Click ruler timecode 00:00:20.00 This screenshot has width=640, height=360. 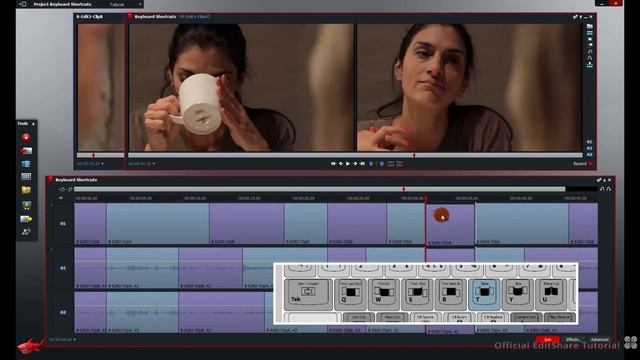point(304,198)
